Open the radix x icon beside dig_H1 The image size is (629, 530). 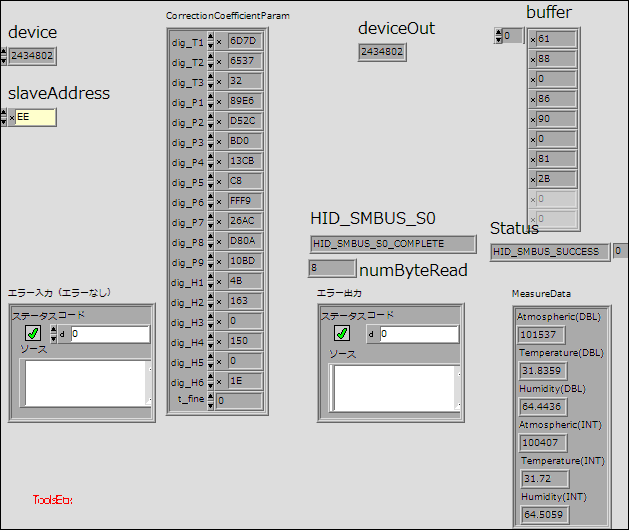[x=219, y=282]
